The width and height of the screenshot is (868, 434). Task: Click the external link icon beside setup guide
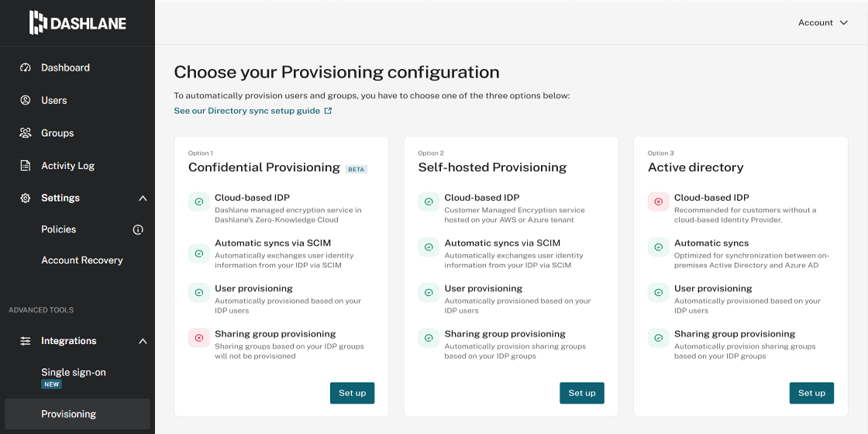[329, 111]
